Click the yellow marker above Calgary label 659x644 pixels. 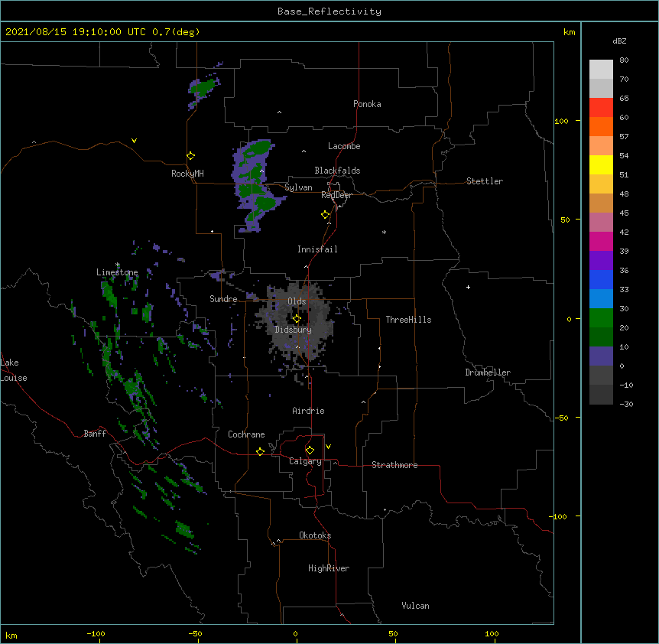pos(310,450)
